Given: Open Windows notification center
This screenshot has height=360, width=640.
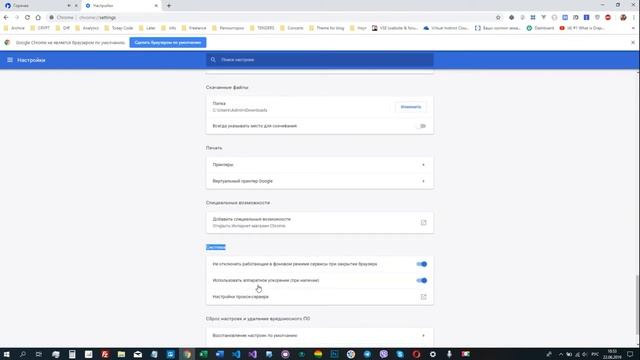Looking at the screenshot, I should pyautogui.click(x=630, y=354).
